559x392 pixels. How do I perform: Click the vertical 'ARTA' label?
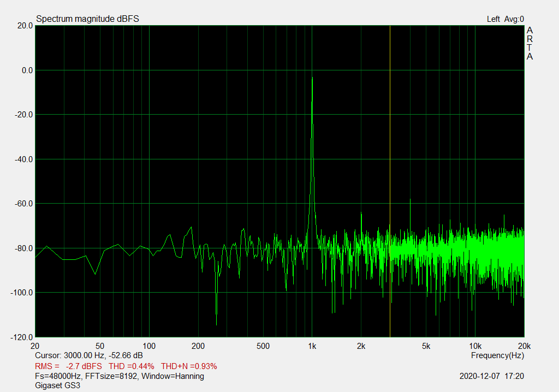click(530, 44)
